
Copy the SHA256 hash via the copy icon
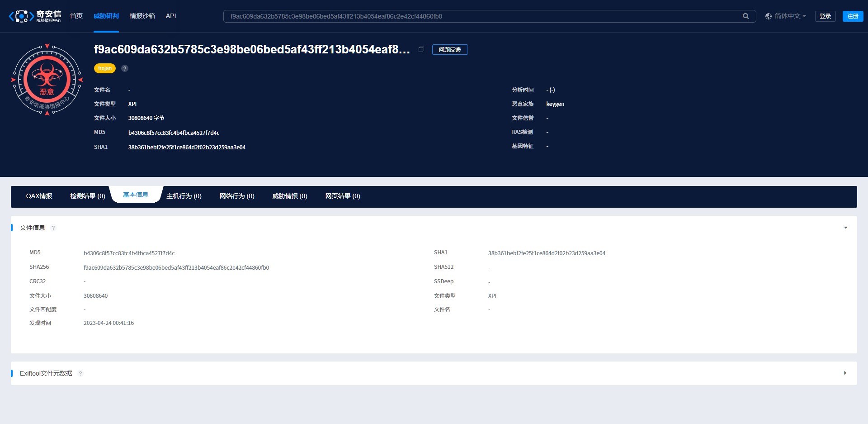pos(421,49)
